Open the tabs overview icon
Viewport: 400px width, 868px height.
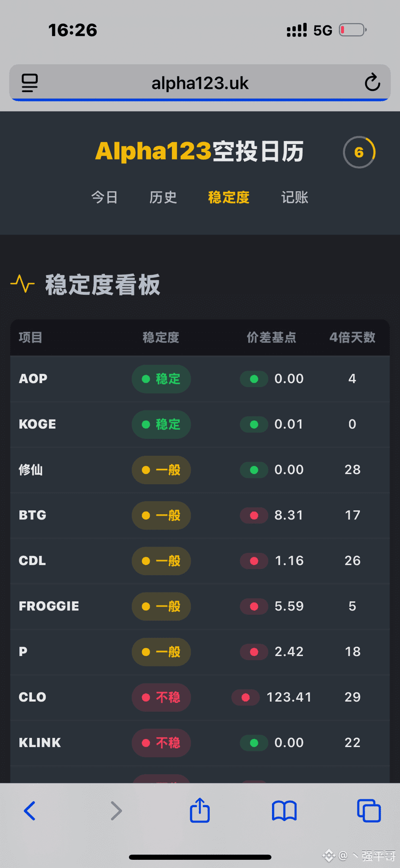pyautogui.click(x=369, y=810)
